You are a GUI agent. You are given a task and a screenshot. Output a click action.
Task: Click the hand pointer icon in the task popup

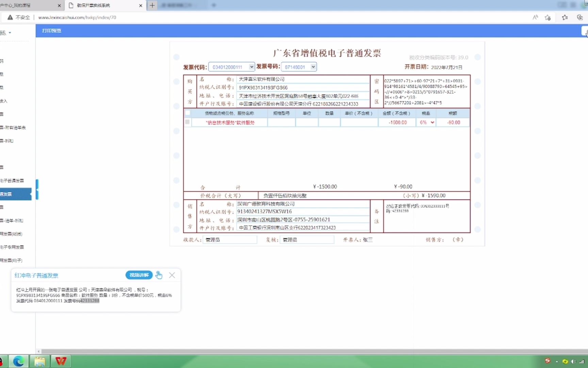click(159, 275)
